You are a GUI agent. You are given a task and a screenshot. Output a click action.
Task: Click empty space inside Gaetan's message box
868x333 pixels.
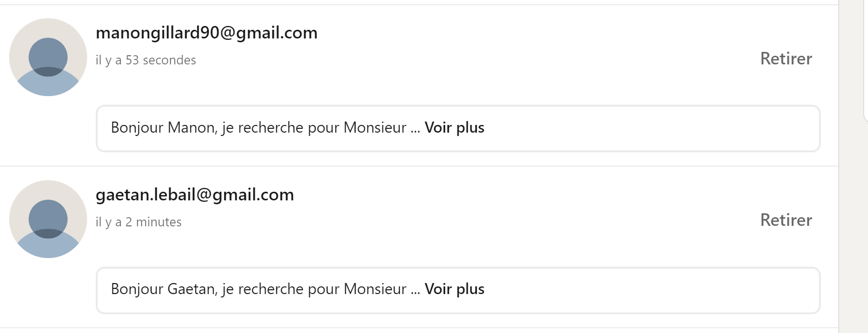point(650,290)
